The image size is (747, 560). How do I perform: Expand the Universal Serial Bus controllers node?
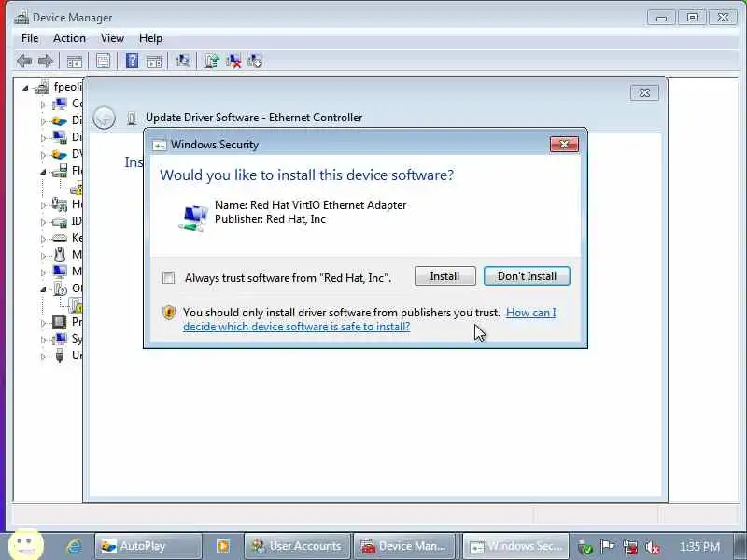pyautogui.click(x=43, y=357)
